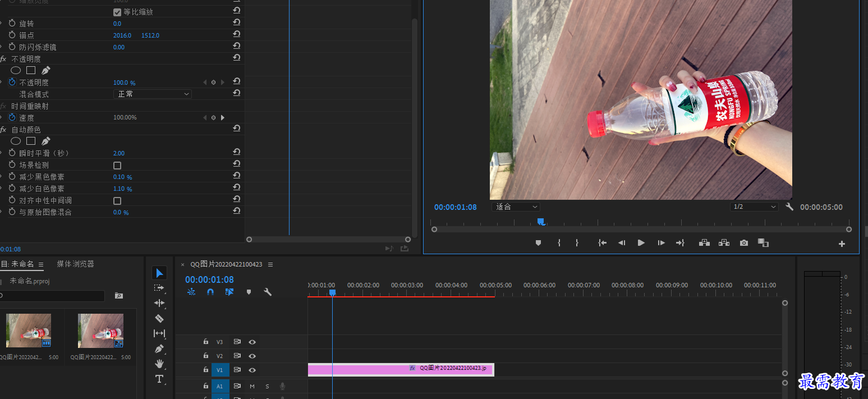Open the 适合 zoom level dropdown
868x399 pixels.
(x=516, y=207)
